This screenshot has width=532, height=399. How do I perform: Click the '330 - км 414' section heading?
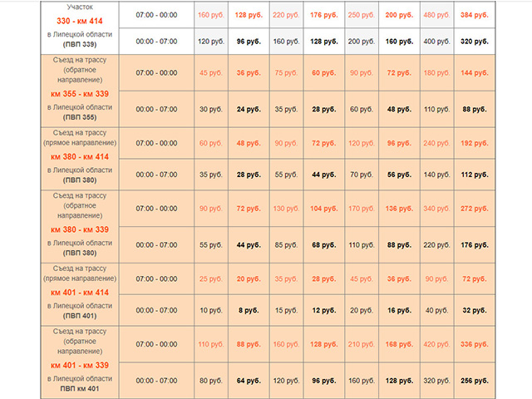pos(80,21)
